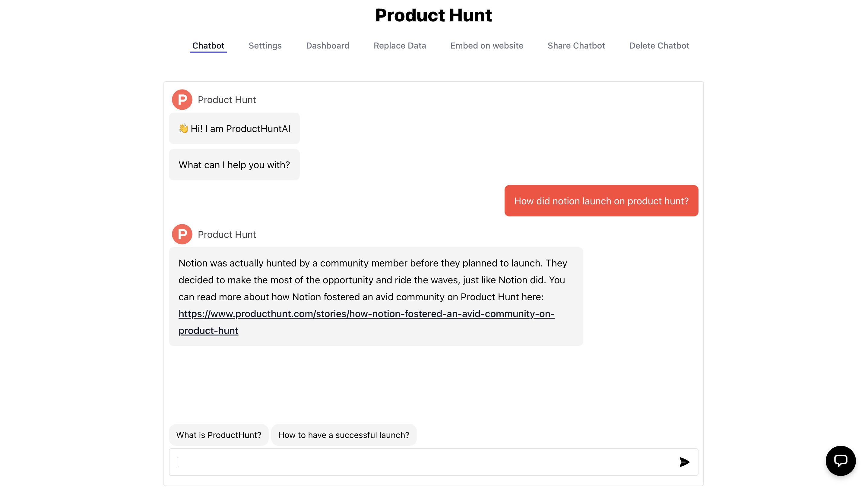Click the Product Hunt avatar above greeting
The height and width of the screenshot is (488, 868).
click(182, 100)
